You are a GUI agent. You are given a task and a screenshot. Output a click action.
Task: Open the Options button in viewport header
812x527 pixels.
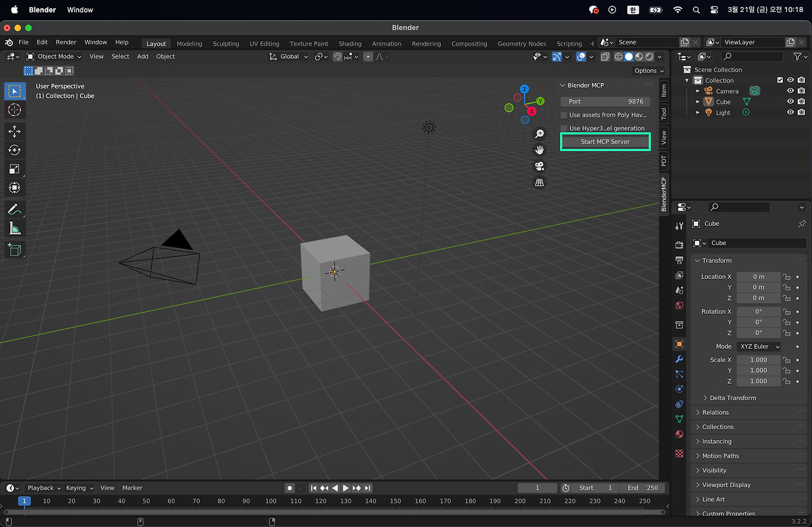(648, 70)
